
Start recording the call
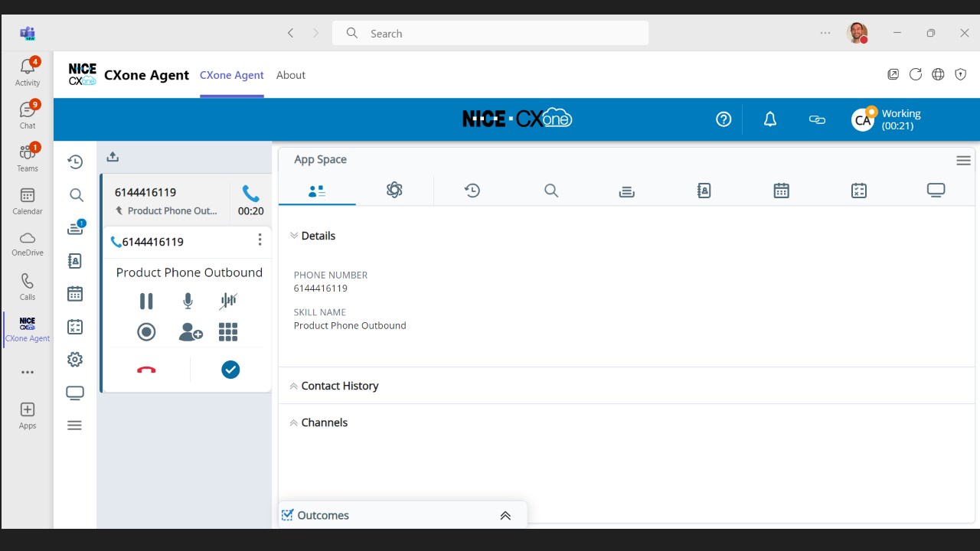[146, 332]
